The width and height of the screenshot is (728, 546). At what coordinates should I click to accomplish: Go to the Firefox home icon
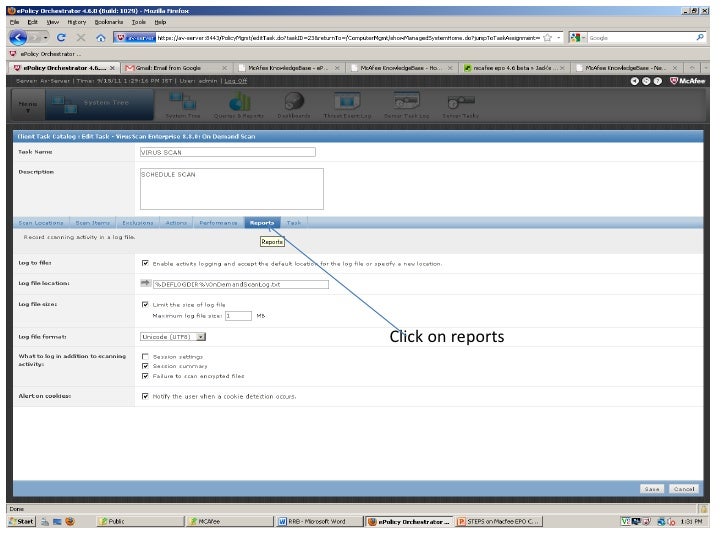click(x=101, y=38)
